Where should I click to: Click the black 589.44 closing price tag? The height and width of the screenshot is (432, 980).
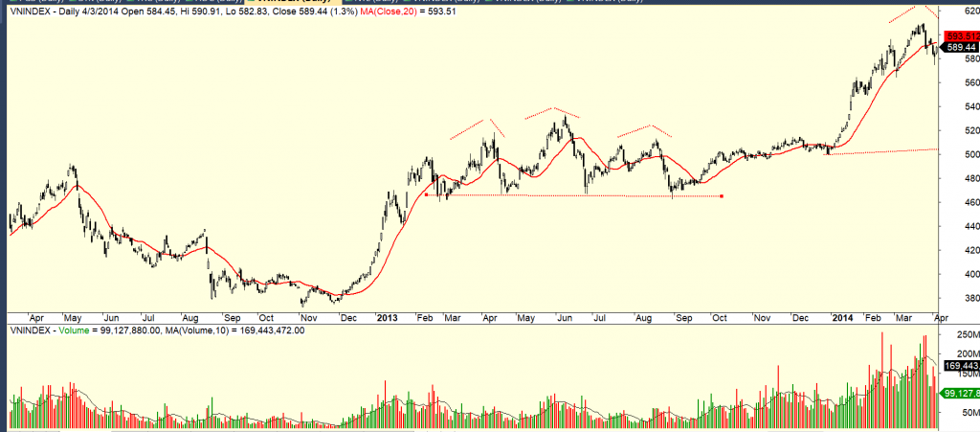coord(960,47)
